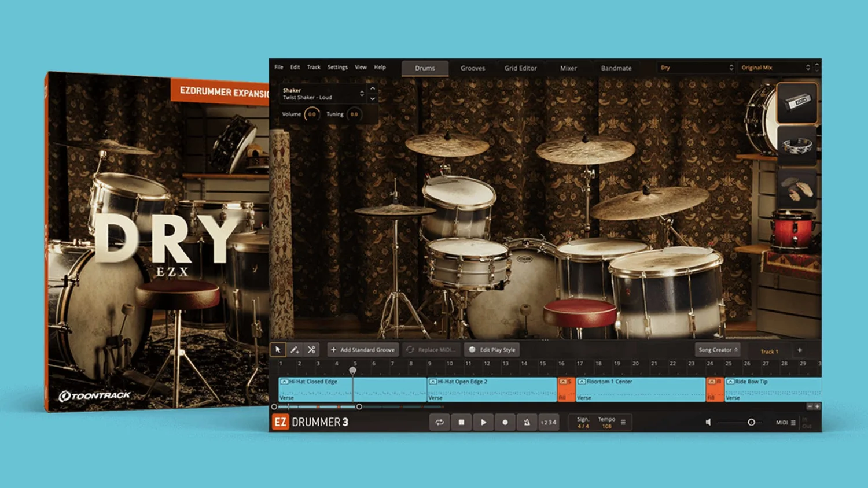
Task: Click the speaker volume icon
Action: click(708, 423)
